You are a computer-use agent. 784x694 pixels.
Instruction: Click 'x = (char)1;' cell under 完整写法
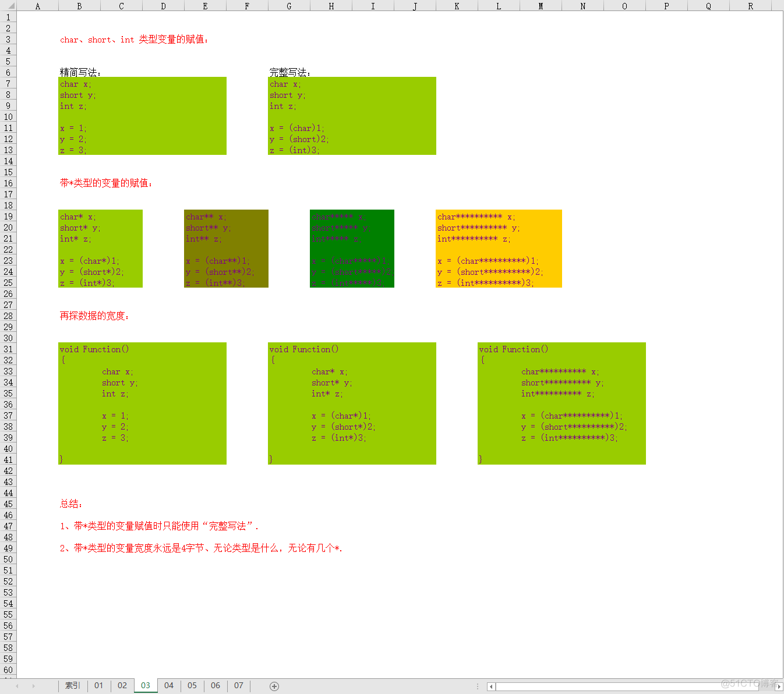pyautogui.click(x=297, y=128)
